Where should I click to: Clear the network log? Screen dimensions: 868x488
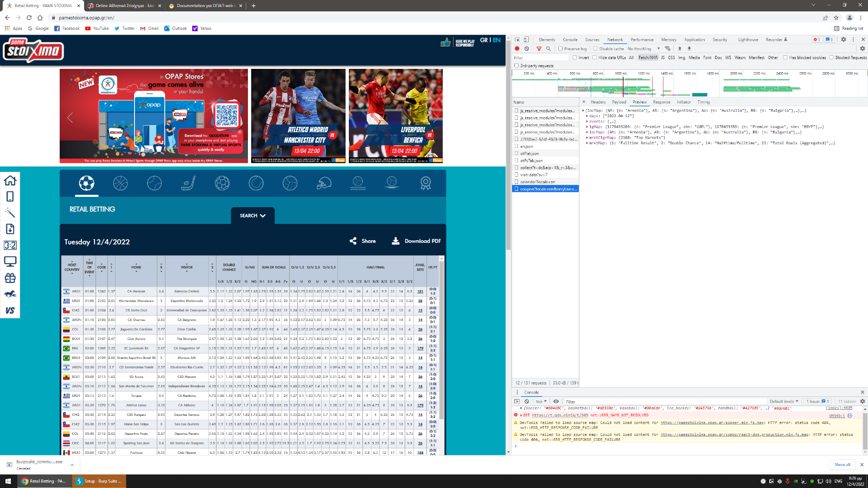pyautogui.click(x=526, y=48)
